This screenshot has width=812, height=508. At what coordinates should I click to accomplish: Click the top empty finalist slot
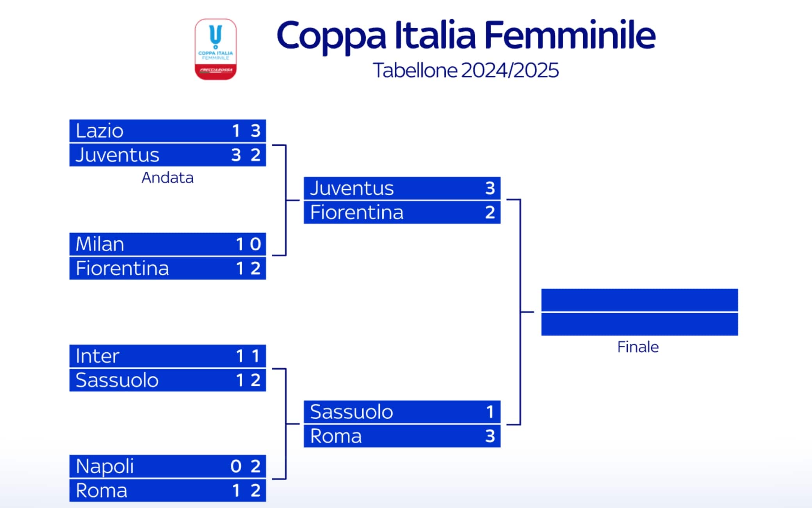pyautogui.click(x=639, y=300)
